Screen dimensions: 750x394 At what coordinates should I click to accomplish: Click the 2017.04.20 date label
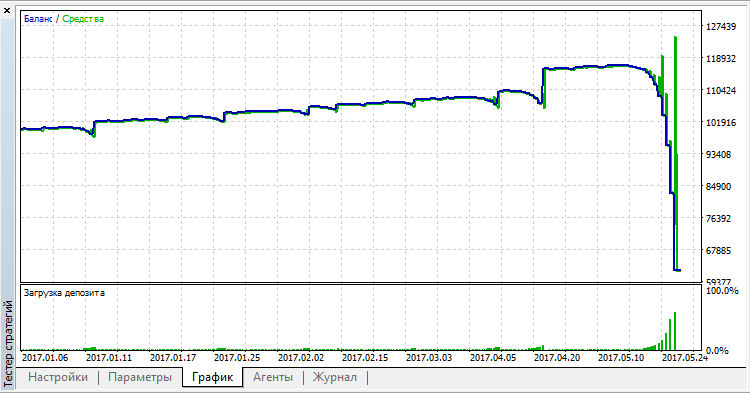tap(557, 358)
